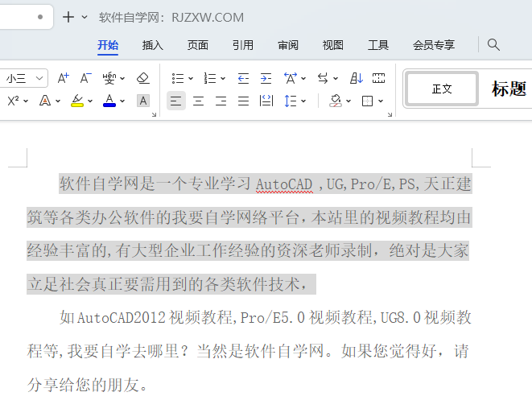The image size is (532, 417).
Task: Toggle align left paragraph button
Action: (175, 101)
